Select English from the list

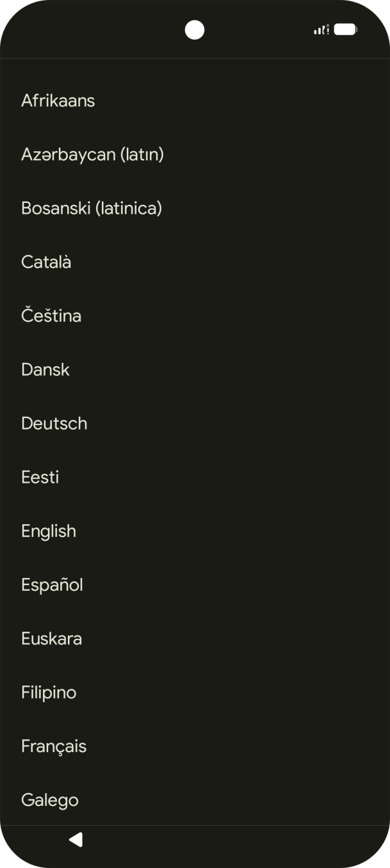coord(49,531)
